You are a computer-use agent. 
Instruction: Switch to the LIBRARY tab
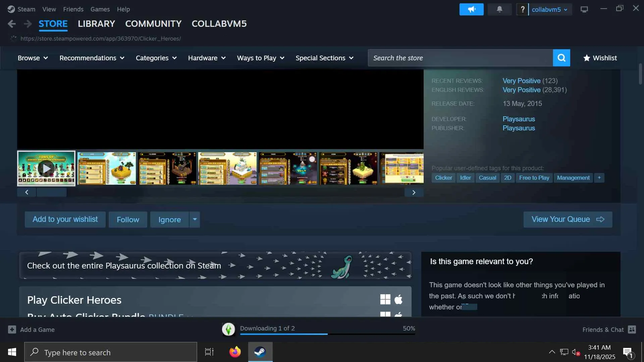point(96,24)
